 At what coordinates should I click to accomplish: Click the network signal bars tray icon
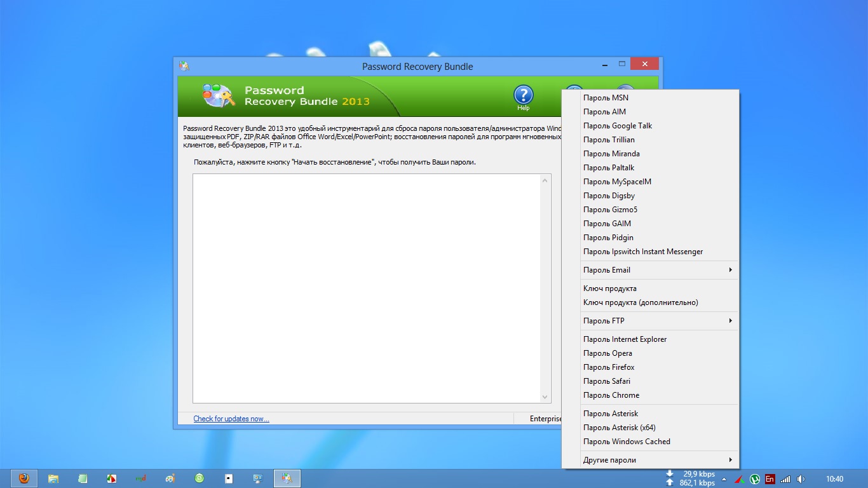tap(785, 479)
